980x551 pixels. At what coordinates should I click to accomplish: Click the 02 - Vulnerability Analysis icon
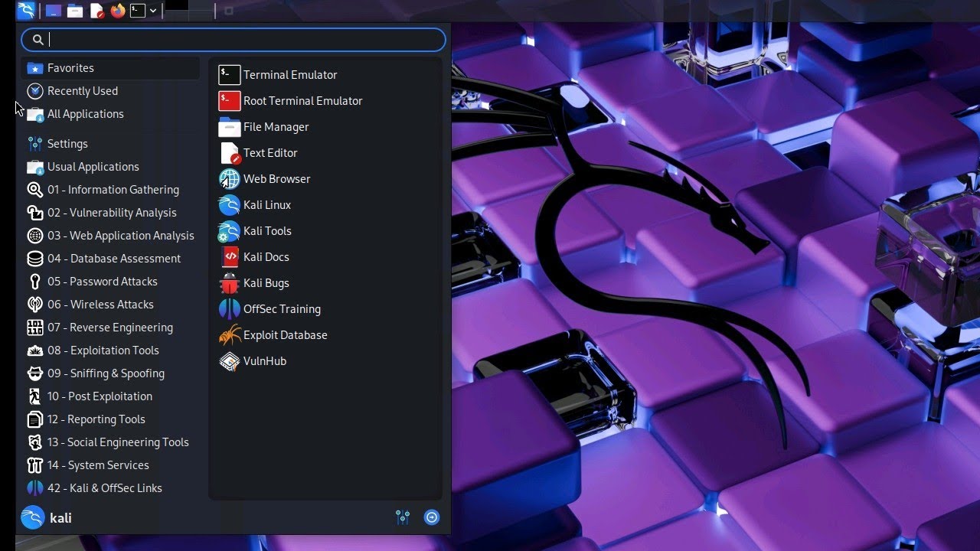tap(35, 213)
